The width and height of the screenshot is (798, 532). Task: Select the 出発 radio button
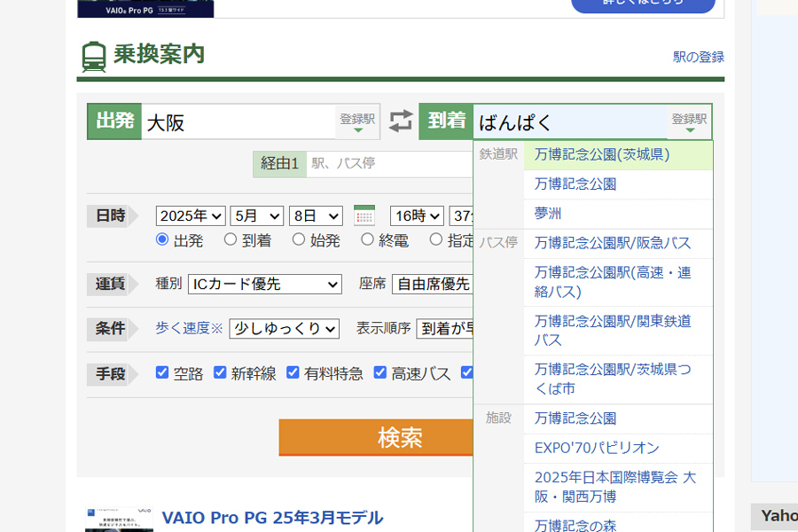(x=162, y=239)
